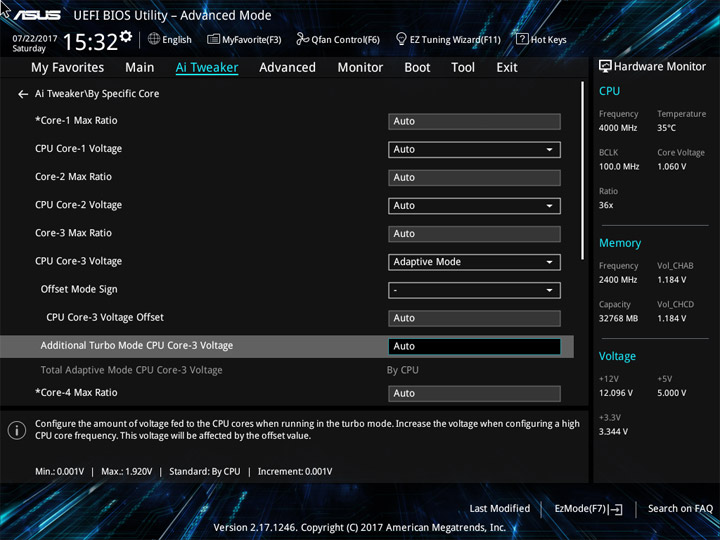
Task: Click the MyFavorite list icon
Action: 214,39
